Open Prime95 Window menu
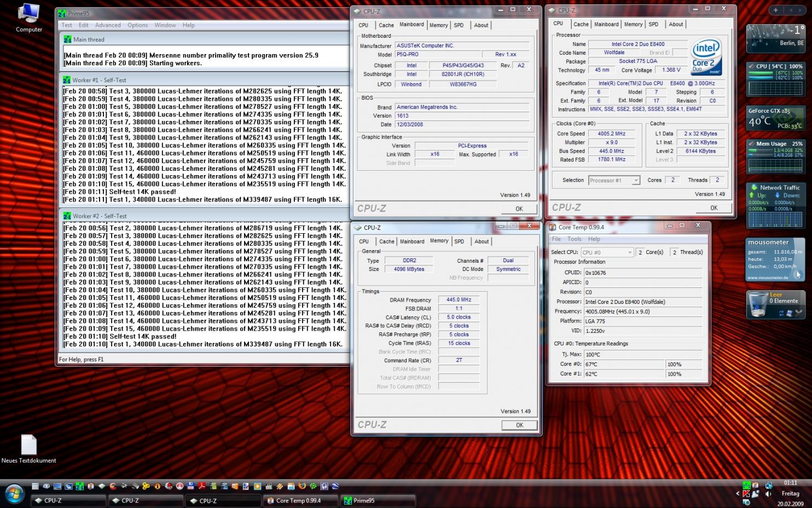Viewport: 812px width, 508px height. 165,25
